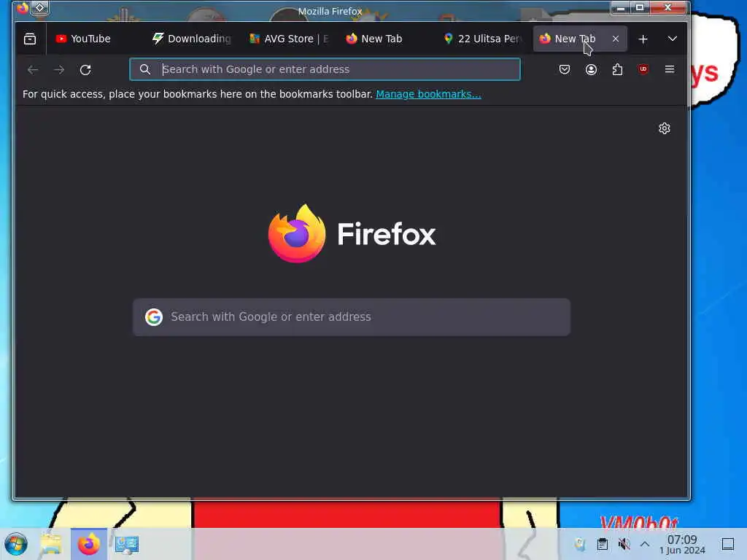Screen dimensions: 747x560
Task: Reload the current page
Action: pos(85,70)
